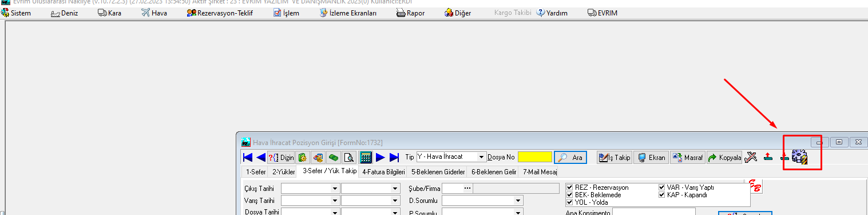Maximize the Hava İhracat Pozisyon Girişi window
Screen dimensions: 868x215
839,142
